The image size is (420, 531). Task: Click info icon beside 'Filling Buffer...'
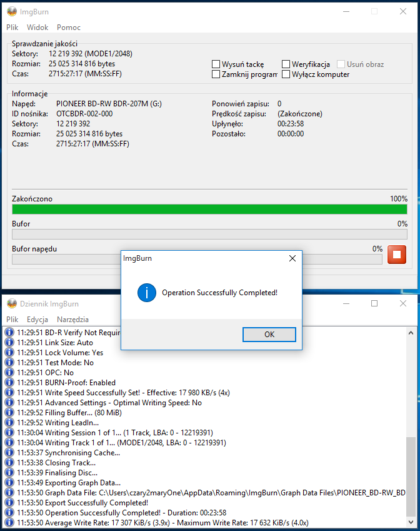coord(9,412)
